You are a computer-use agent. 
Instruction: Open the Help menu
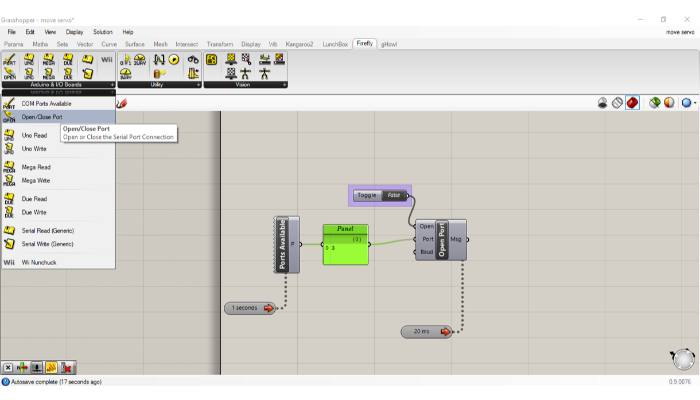pos(128,32)
